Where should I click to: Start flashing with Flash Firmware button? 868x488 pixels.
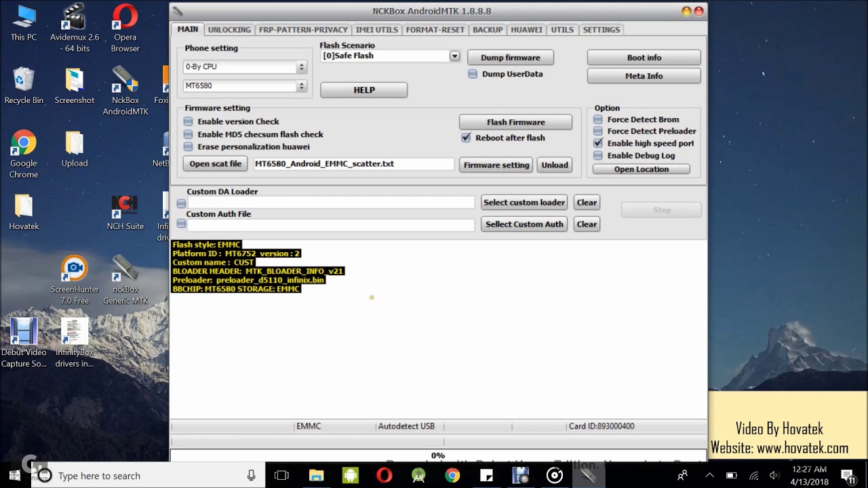516,122
